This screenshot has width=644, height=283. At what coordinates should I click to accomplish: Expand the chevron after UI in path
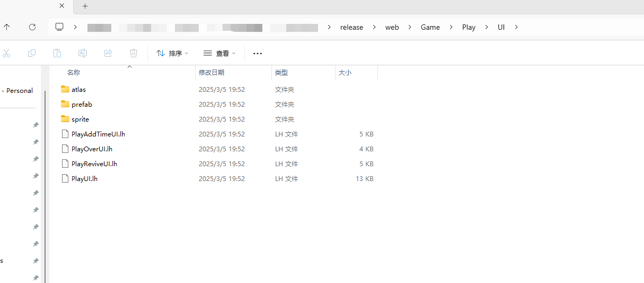[x=516, y=27]
